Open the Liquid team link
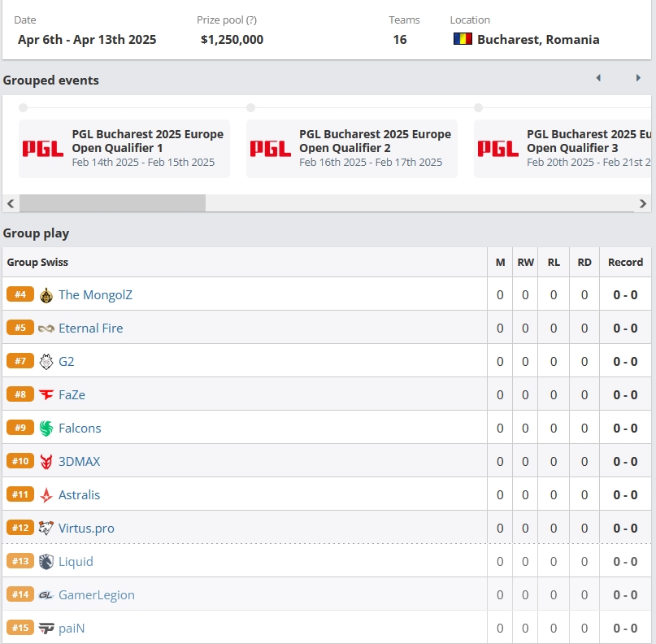The width and height of the screenshot is (656, 644). 76,561
